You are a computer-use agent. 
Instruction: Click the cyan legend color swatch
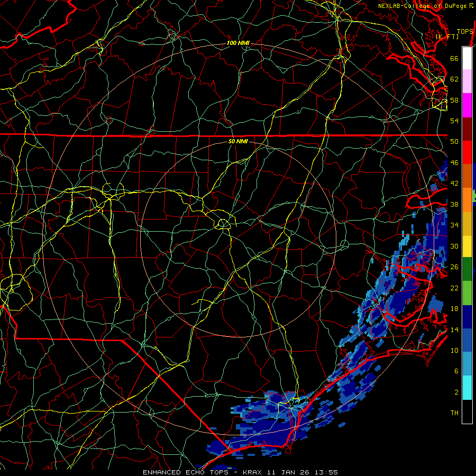click(x=467, y=388)
